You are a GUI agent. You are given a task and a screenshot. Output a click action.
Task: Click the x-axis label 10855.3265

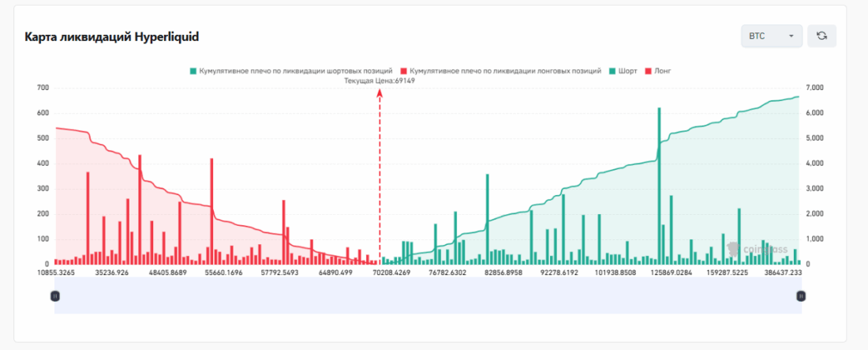coord(56,273)
